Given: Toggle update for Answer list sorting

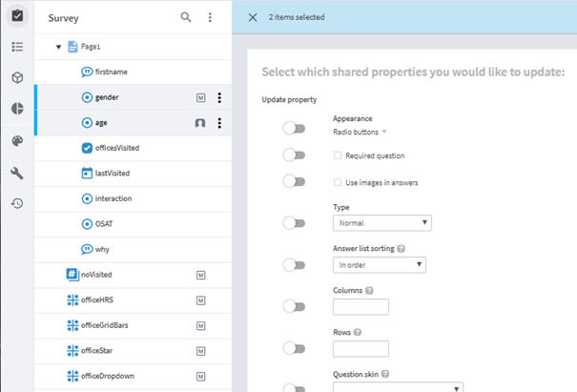Looking at the screenshot, I should pyautogui.click(x=294, y=265).
